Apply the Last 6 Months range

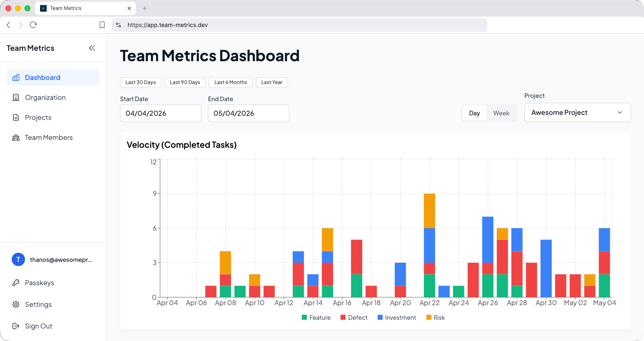tap(231, 82)
